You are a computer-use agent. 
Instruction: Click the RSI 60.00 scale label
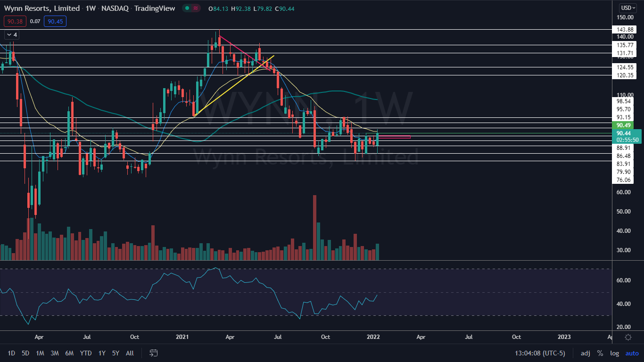click(x=623, y=280)
